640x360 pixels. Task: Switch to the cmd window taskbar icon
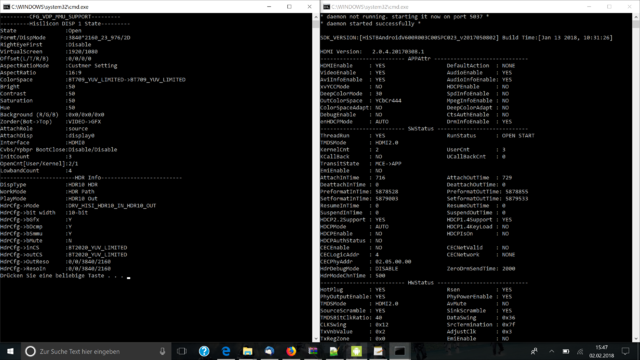coord(400,351)
